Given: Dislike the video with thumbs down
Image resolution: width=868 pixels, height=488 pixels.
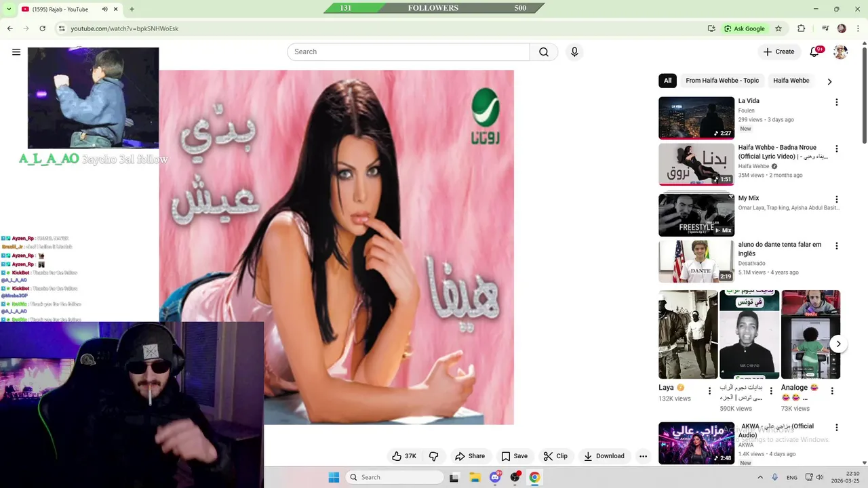Looking at the screenshot, I should (x=434, y=456).
